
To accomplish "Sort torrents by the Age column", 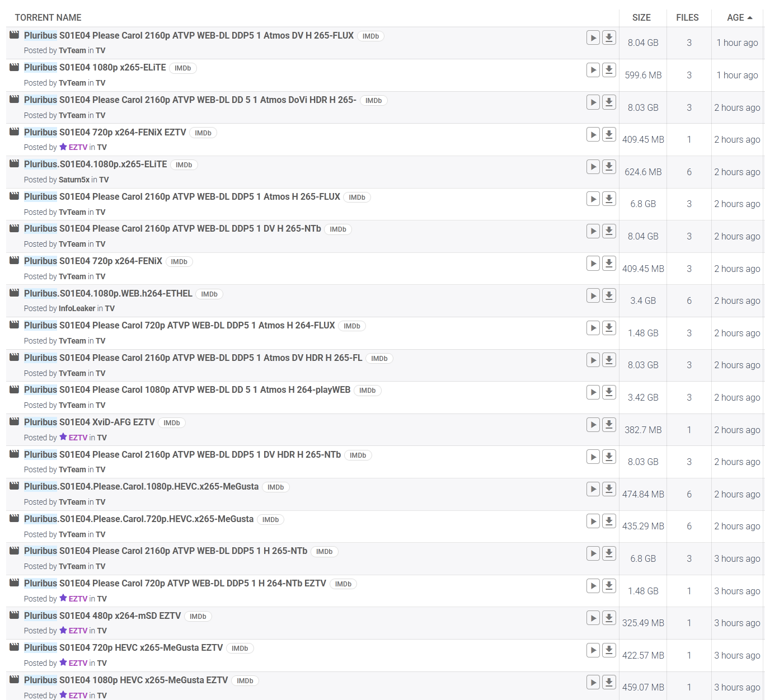I will (x=739, y=17).
